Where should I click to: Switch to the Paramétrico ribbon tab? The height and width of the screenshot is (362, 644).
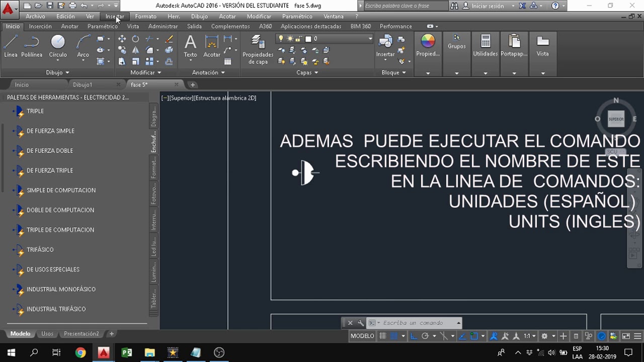coord(102,26)
